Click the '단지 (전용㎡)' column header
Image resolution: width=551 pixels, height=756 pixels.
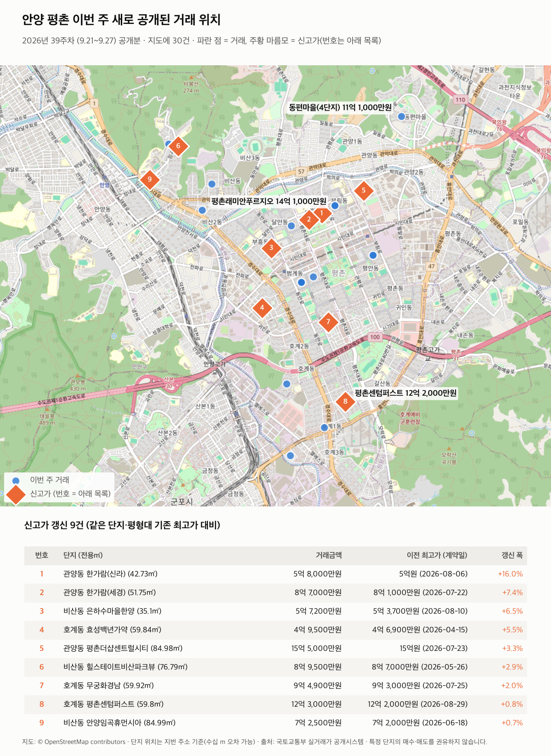click(83, 555)
